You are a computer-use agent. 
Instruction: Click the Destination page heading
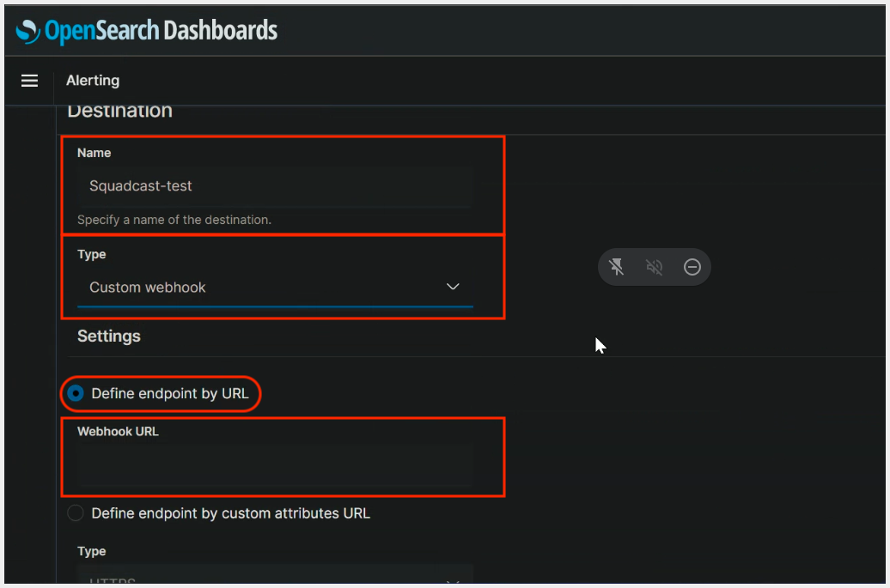119,110
